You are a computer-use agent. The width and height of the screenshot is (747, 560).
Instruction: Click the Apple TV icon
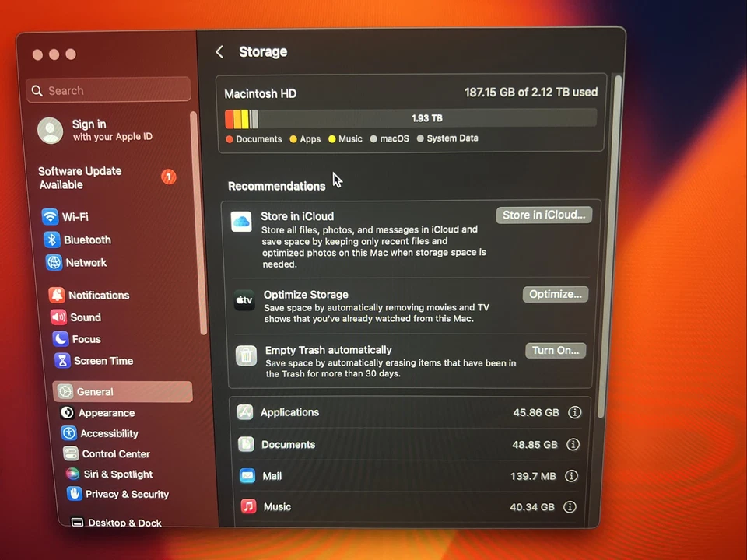[244, 300]
